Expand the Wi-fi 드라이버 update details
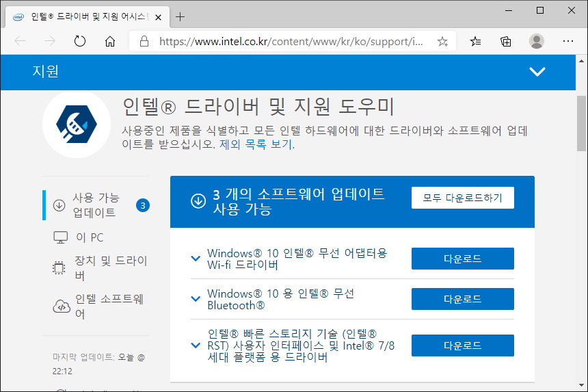 coord(196,259)
